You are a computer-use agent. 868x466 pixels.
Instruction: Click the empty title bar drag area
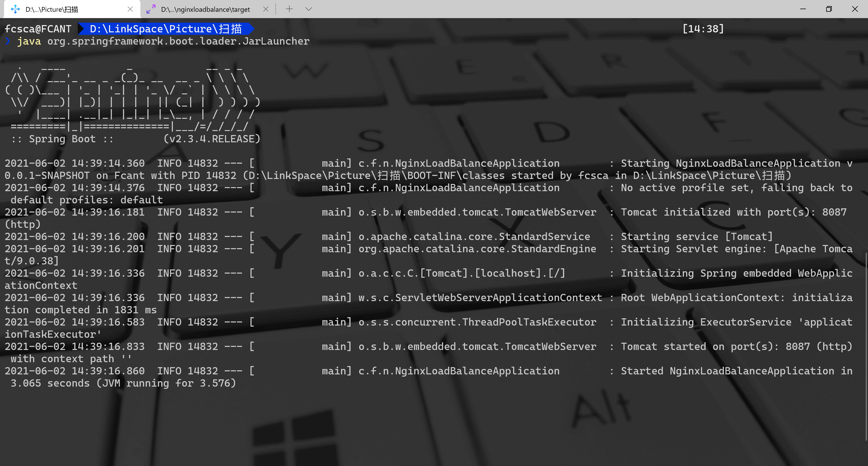coord(539,9)
